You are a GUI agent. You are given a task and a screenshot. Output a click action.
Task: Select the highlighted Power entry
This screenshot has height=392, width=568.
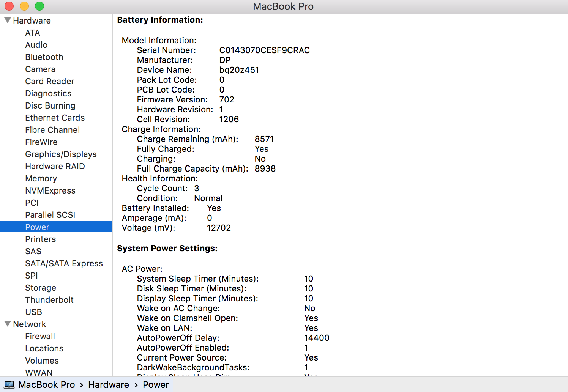click(56, 227)
